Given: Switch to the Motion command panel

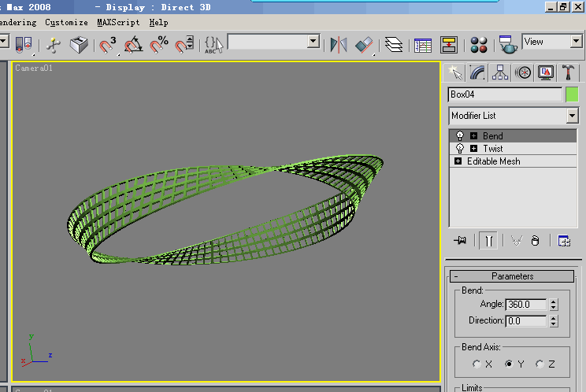Looking at the screenshot, I should click(523, 72).
